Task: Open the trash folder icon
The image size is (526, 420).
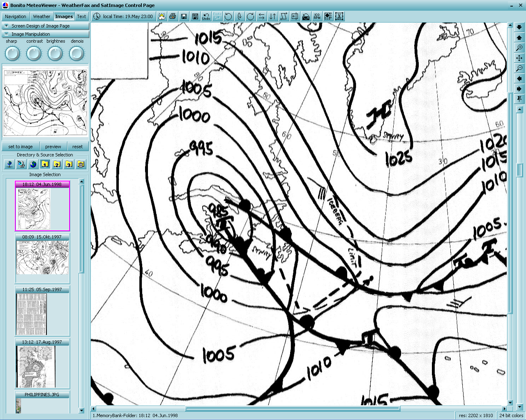Action: pyautogui.click(x=81, y=165)
